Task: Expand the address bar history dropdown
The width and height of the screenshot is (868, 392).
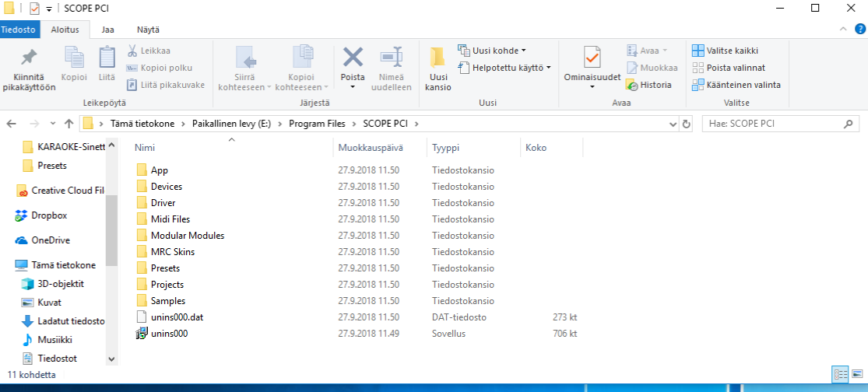Action: click(673, 124)
